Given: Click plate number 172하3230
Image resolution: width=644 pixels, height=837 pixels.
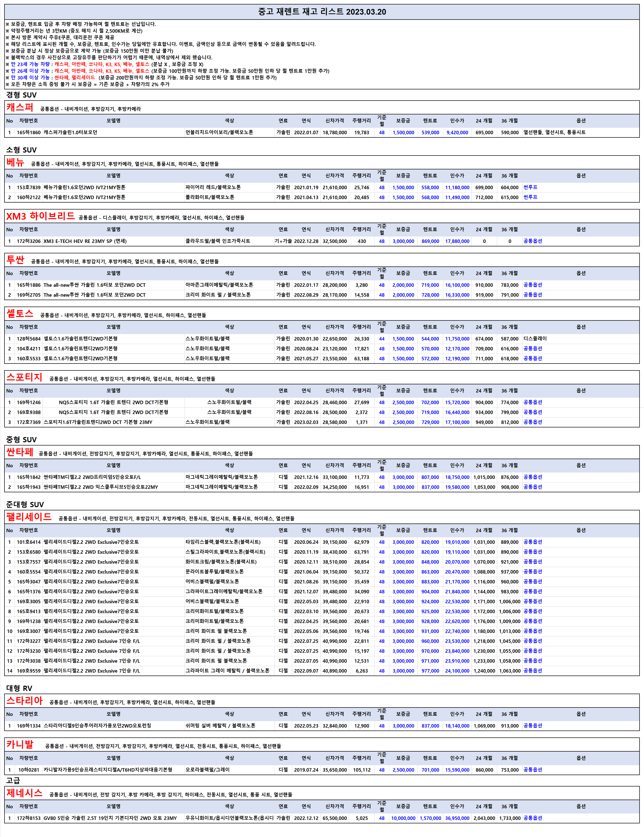Looking at the screenshot, I should point(29,651).
